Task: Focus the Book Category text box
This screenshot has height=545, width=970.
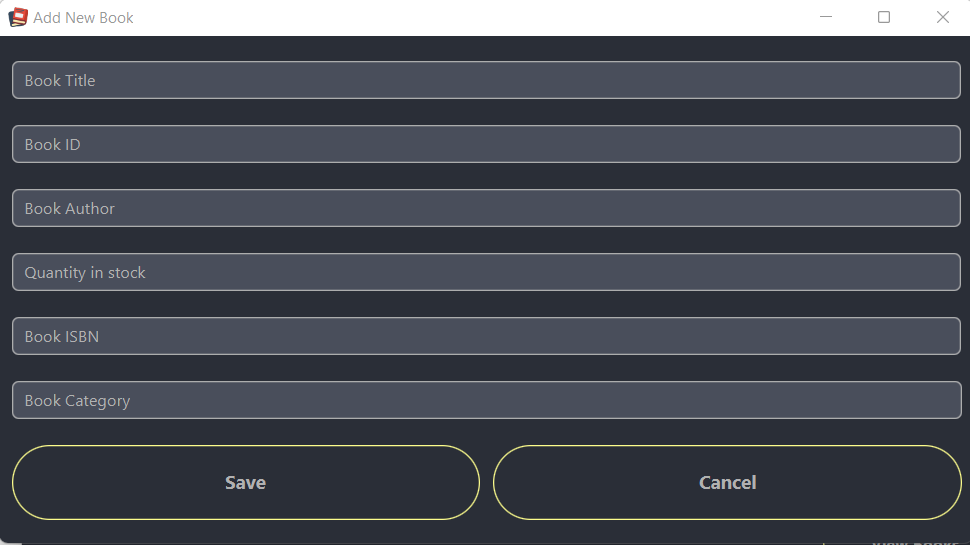Action: point(486,400)
